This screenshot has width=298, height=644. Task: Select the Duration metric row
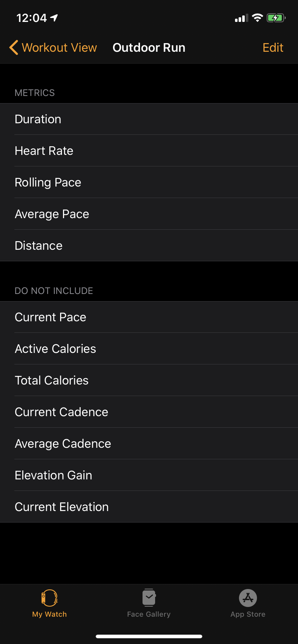tap(149, 119)
